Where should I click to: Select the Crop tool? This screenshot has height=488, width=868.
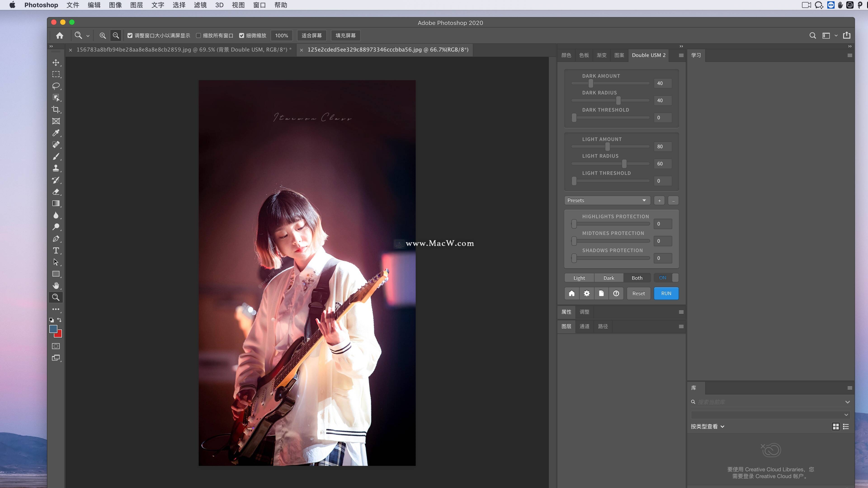coord(56,109)
